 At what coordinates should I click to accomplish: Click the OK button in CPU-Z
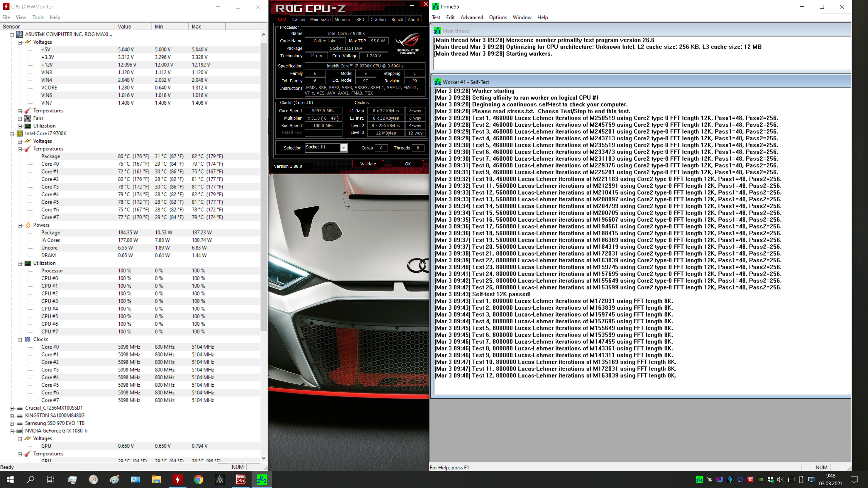point(408,164)
